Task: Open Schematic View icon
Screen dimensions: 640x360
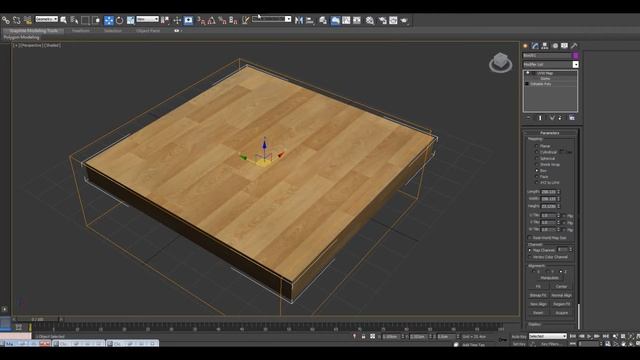Action: pyautogui.click(x=357, y=20)
